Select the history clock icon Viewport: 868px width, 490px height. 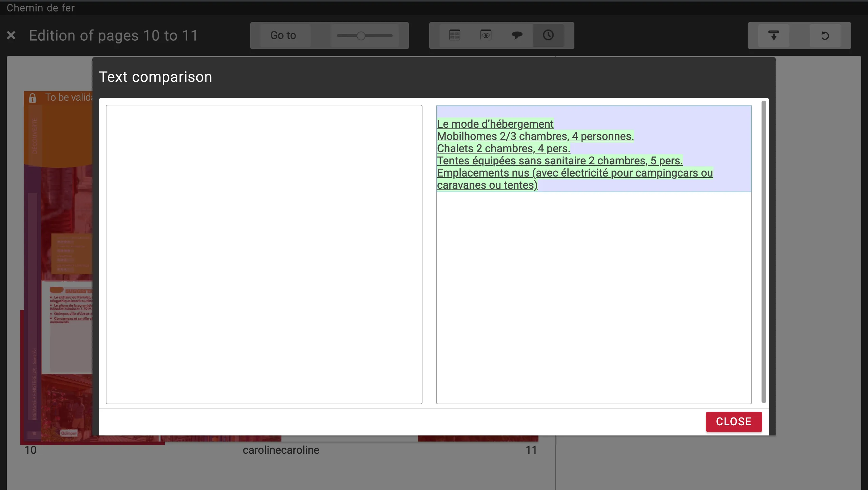tap(548, 35)
